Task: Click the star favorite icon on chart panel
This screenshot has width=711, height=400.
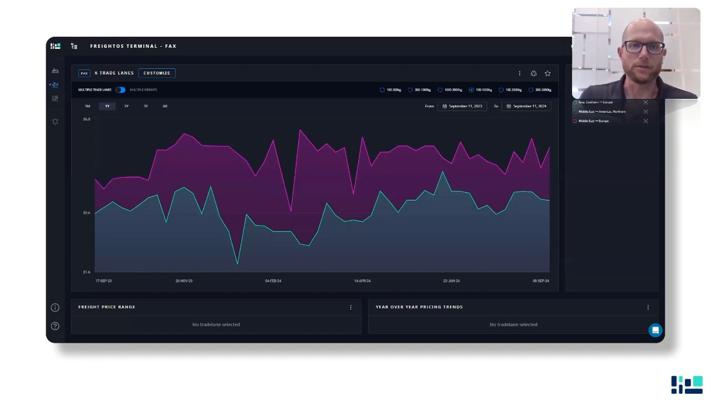Action: tap(547, 73)
